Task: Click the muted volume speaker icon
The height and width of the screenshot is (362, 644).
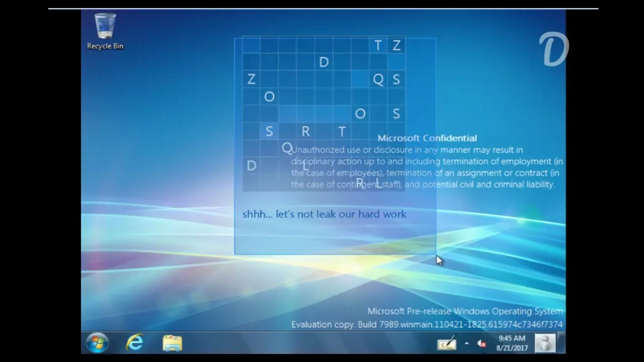Action: point(481,343)
